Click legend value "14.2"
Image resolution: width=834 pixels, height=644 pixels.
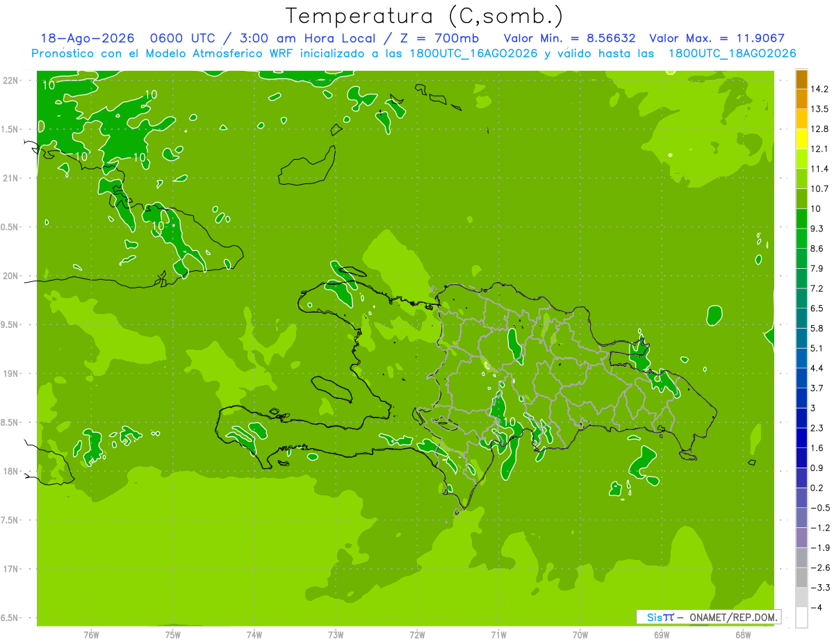click(819, 89)
